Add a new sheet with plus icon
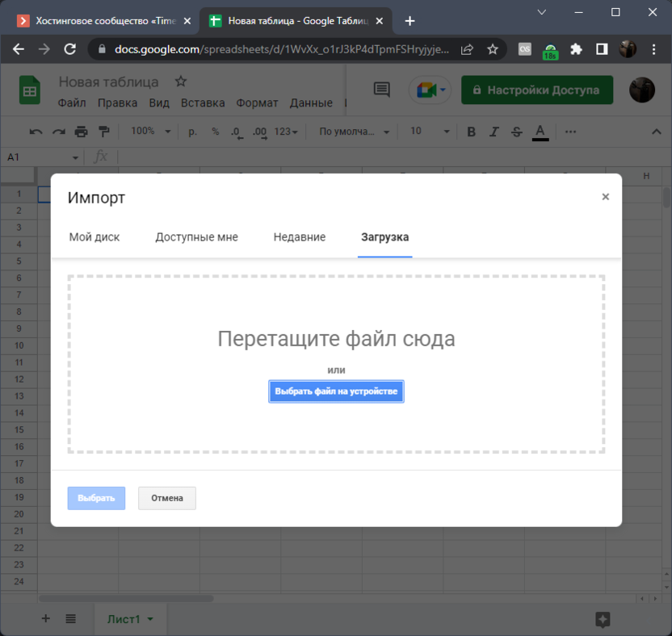The width and height of the screenshot is (672, 636). [x=45, y=618]
